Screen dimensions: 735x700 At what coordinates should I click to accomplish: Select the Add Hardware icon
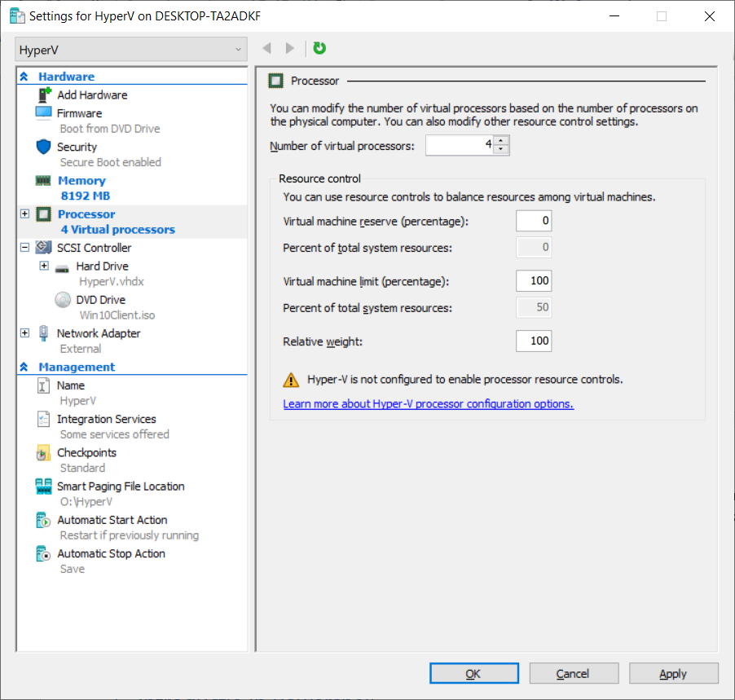pyautogui.click(x=44, y=95)
